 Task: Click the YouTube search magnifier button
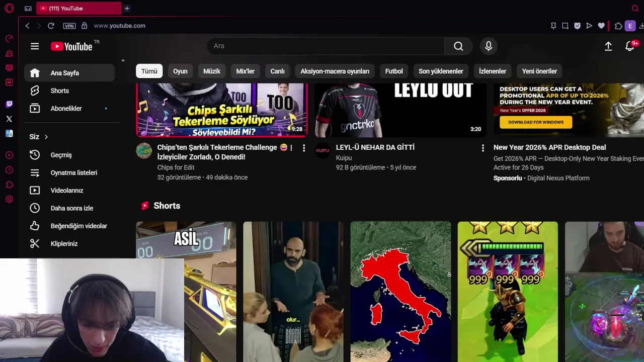pyautogui.click(x=458, y=46)
